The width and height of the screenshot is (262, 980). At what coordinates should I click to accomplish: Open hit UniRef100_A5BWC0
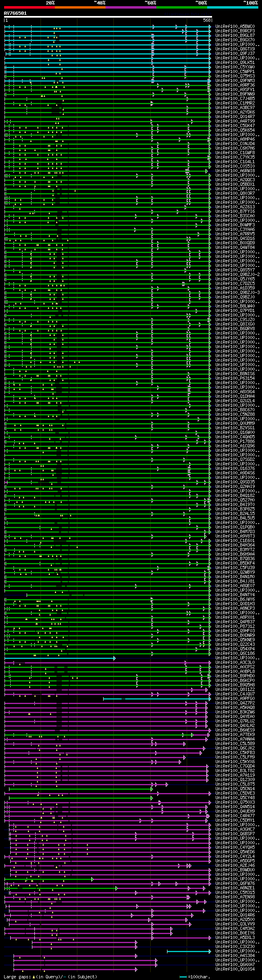tap(235, 27)
